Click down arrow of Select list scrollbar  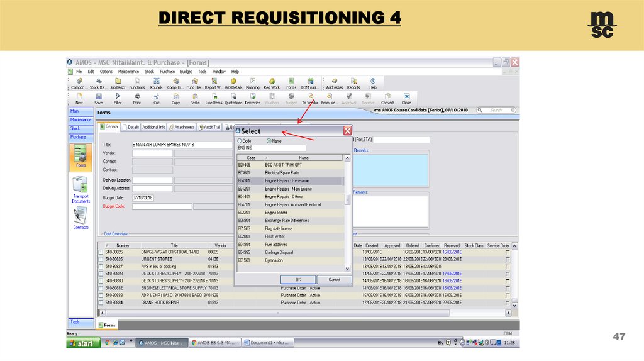pyautogui.click(x=347, y=269)
